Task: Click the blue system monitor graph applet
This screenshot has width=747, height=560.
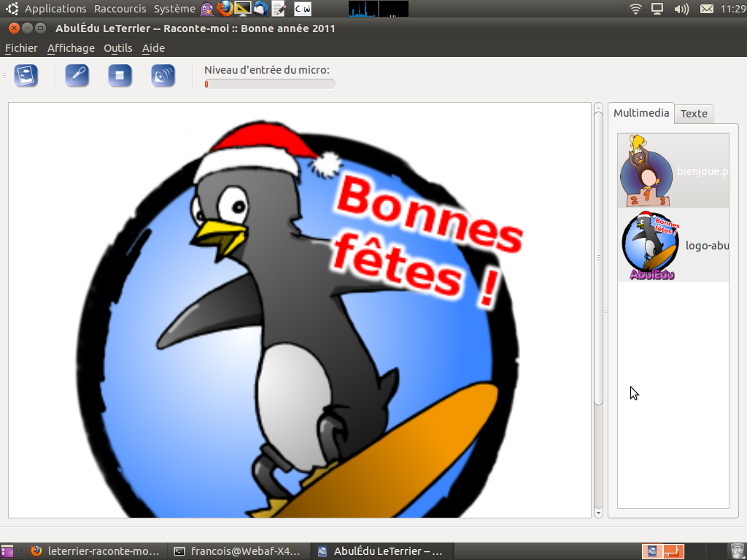Action: tap(363, 9)
